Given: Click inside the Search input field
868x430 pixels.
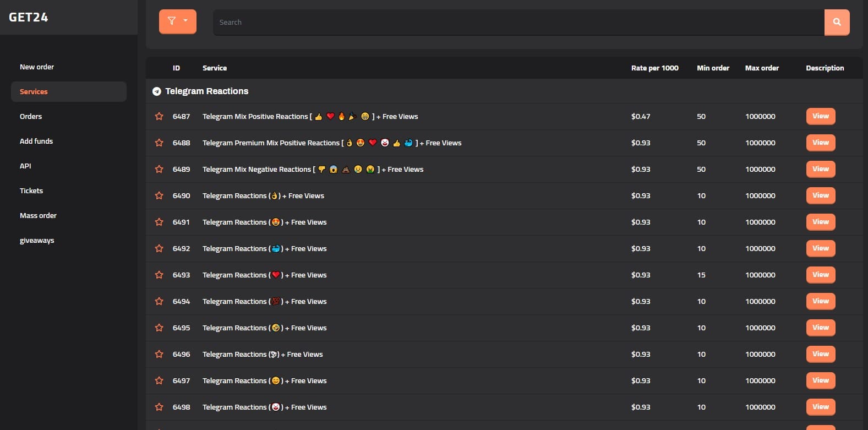Looking at the screenshot, I should click(x=517, y=23).
